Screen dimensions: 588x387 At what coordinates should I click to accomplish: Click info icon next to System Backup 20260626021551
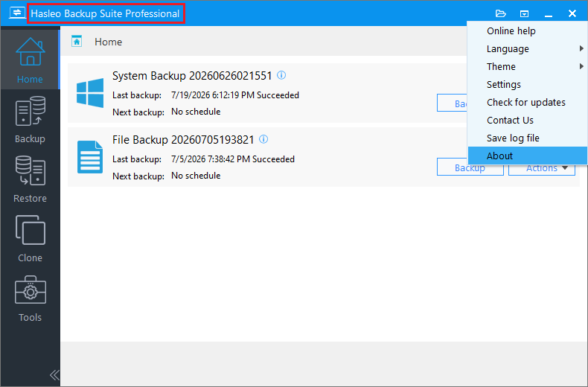(281, 75)
